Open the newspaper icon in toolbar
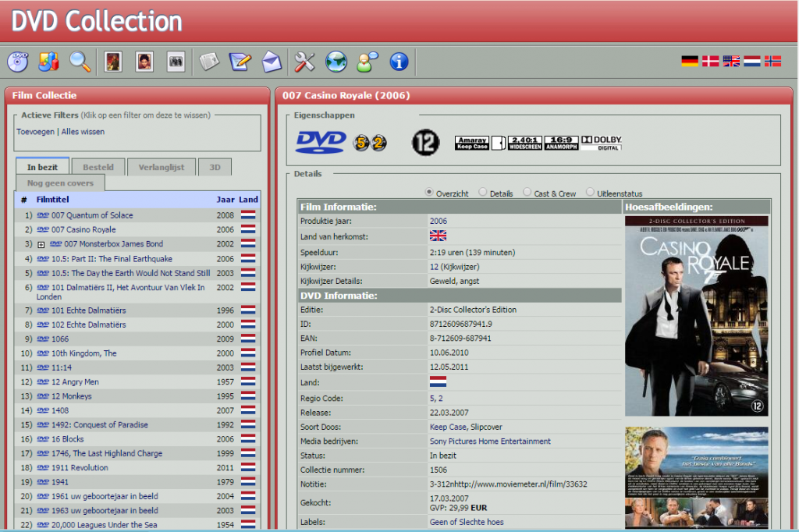 pyautogui.click(x=208, y=61)
